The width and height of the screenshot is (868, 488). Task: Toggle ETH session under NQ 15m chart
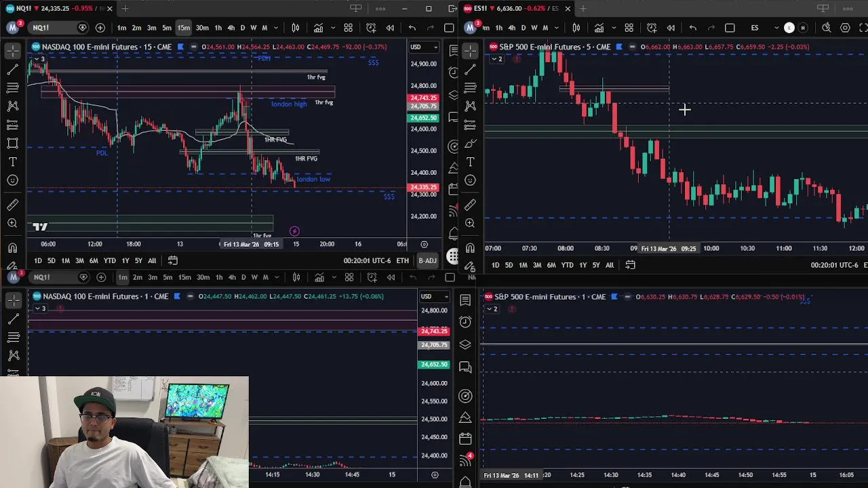tap(403, 261)
